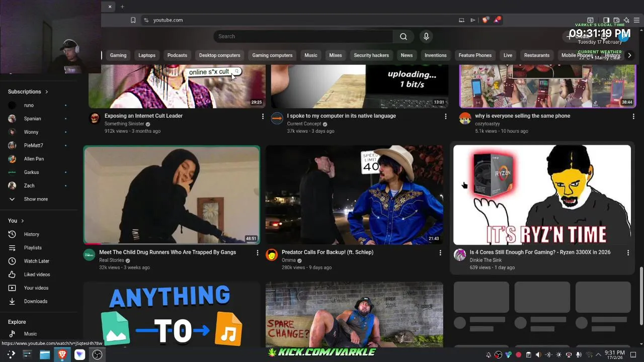Open clipboard tray icon
The image size is (644, 362).
(528, 355)
